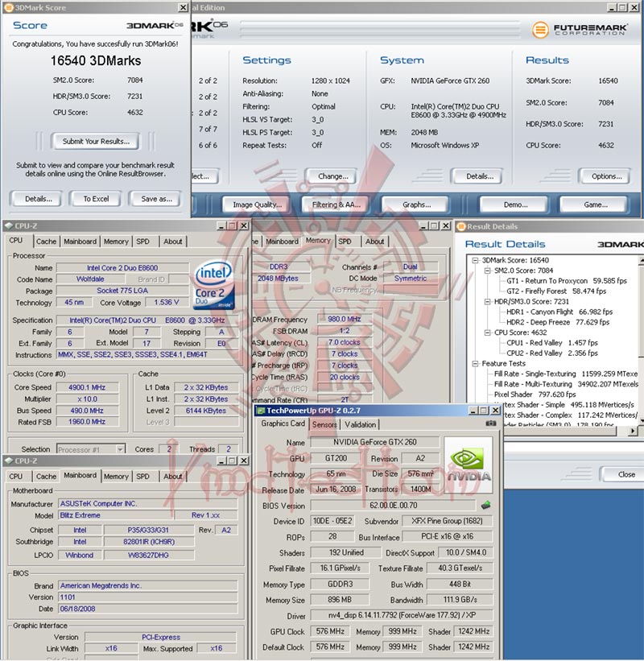Select GT2 - Firefly Forest row
Screen dimensions: 644x661
[x=556, y=291]
